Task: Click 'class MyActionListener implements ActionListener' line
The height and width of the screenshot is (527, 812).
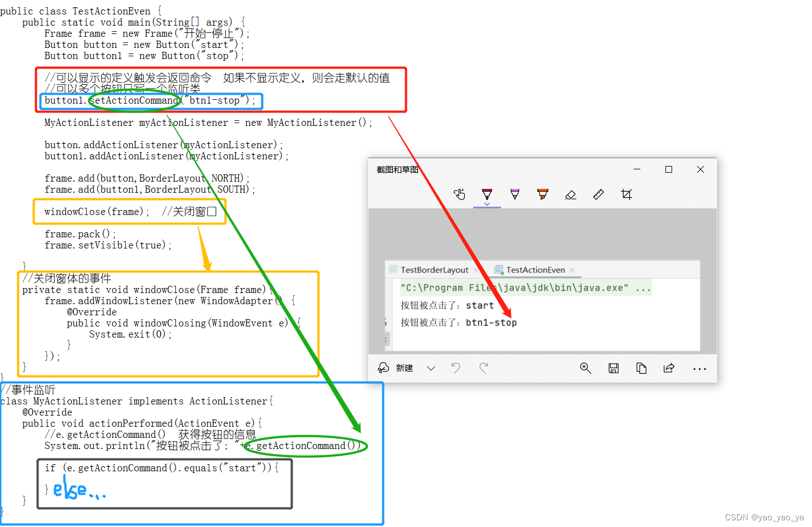Action: (137, 401)
